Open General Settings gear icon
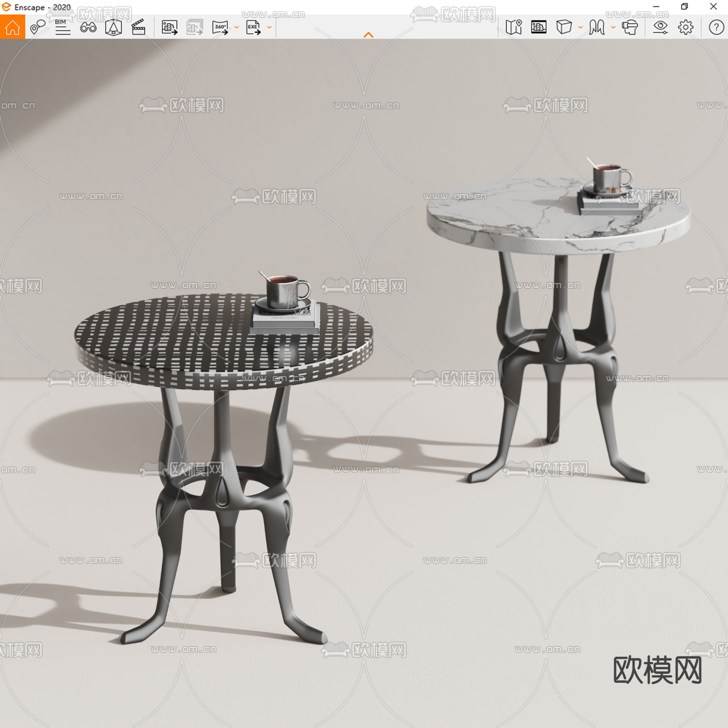The height and width of the screenshot is (728, 728). (x=686, y=27)
